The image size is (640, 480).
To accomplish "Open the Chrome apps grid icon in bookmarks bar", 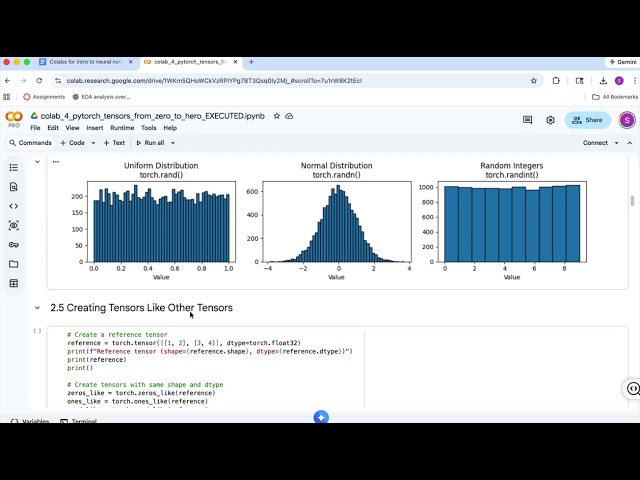I will [7, 97].
